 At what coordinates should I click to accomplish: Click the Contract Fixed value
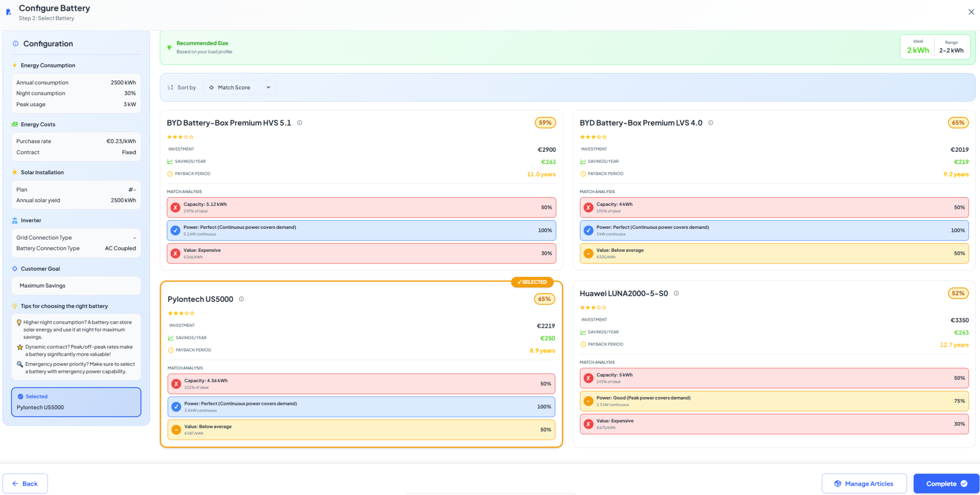[x=129, y=152]
